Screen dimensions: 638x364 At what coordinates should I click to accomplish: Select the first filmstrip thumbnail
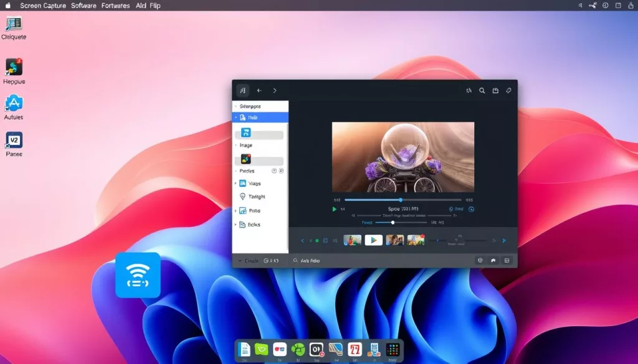(353, 240)
